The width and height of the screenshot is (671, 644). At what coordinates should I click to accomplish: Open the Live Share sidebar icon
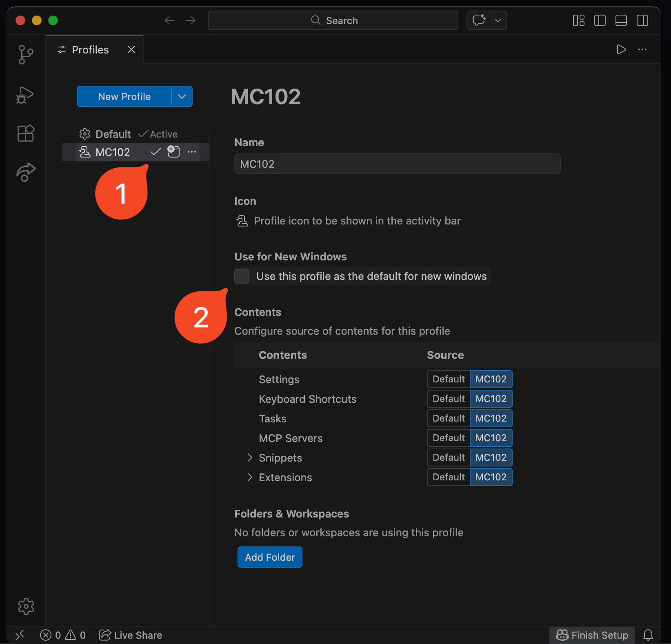pyautogui.click(x=26, y=172)
